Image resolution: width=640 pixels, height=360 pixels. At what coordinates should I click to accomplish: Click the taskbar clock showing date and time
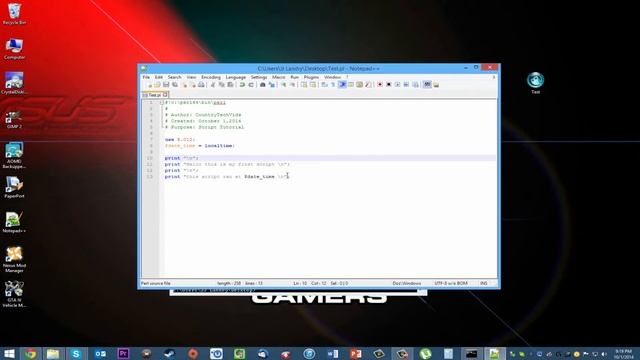point(623,354)
